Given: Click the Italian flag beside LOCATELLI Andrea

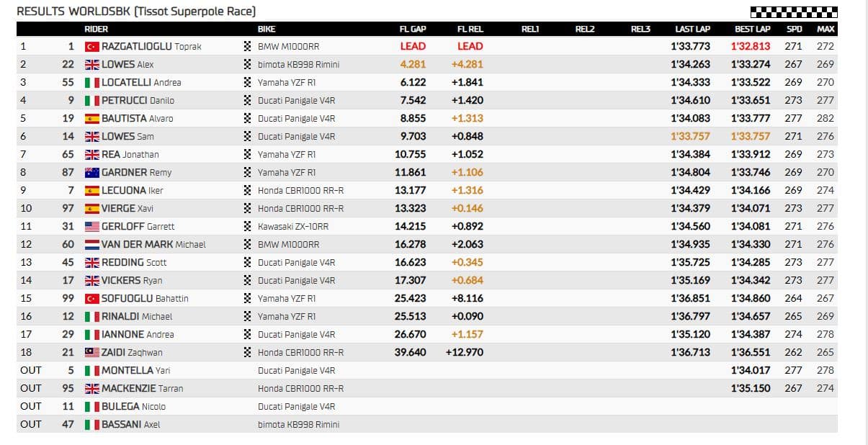Looking at the screenshot, I should coord(91,82).
